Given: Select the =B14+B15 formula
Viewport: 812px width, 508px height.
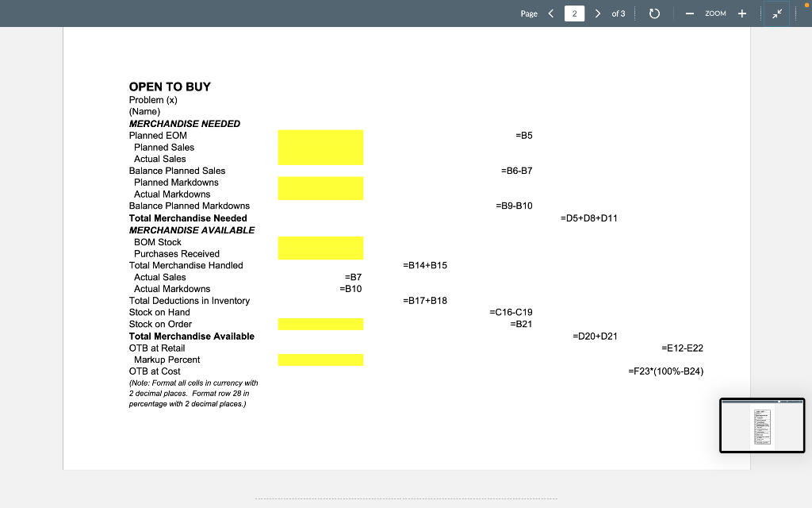Looking at the screenshot, I should tap(425, 265).
